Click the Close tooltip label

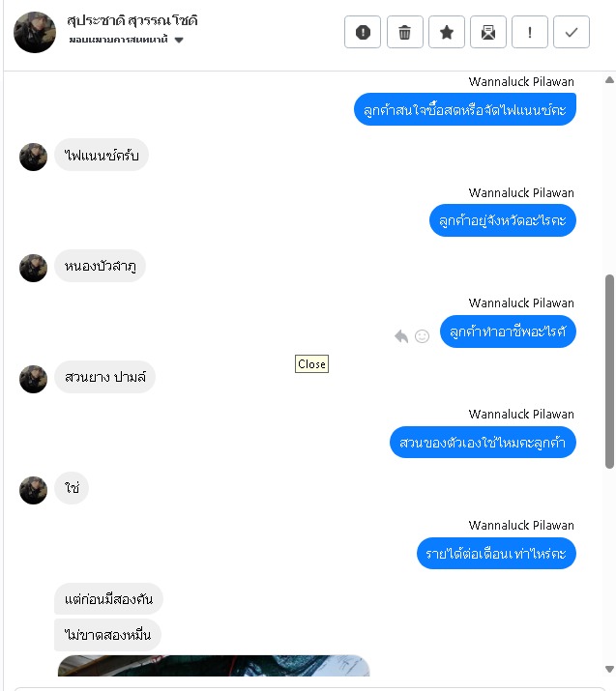point(311,364)
